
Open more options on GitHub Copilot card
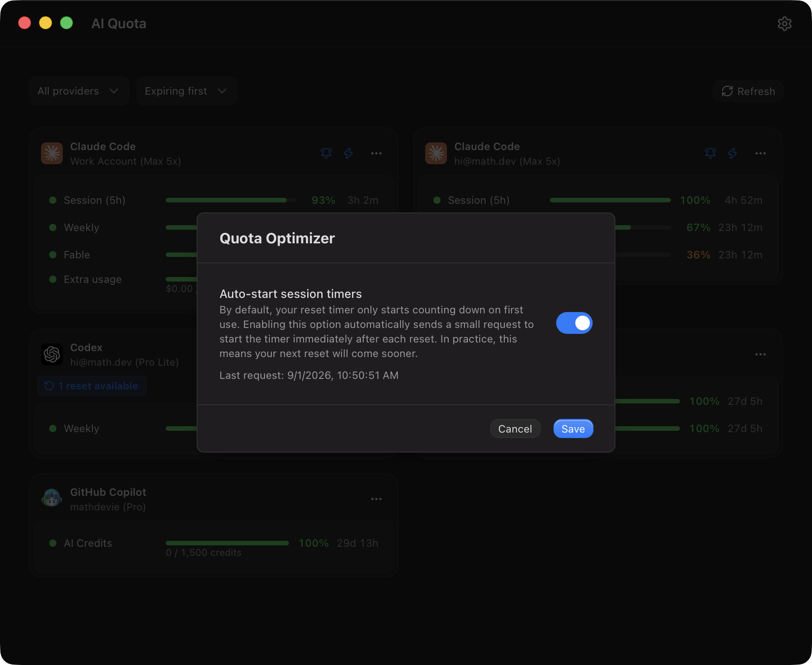point(376,499)
